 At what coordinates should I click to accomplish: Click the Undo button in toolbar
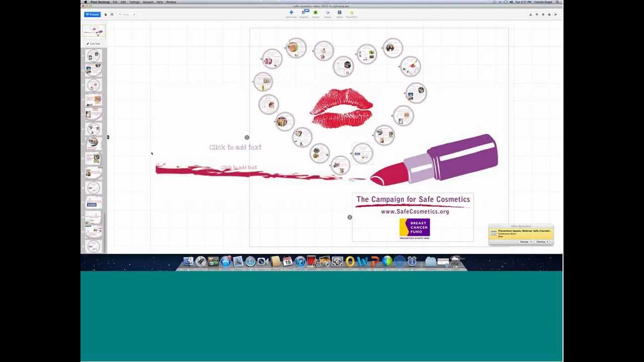pos(124,15)
